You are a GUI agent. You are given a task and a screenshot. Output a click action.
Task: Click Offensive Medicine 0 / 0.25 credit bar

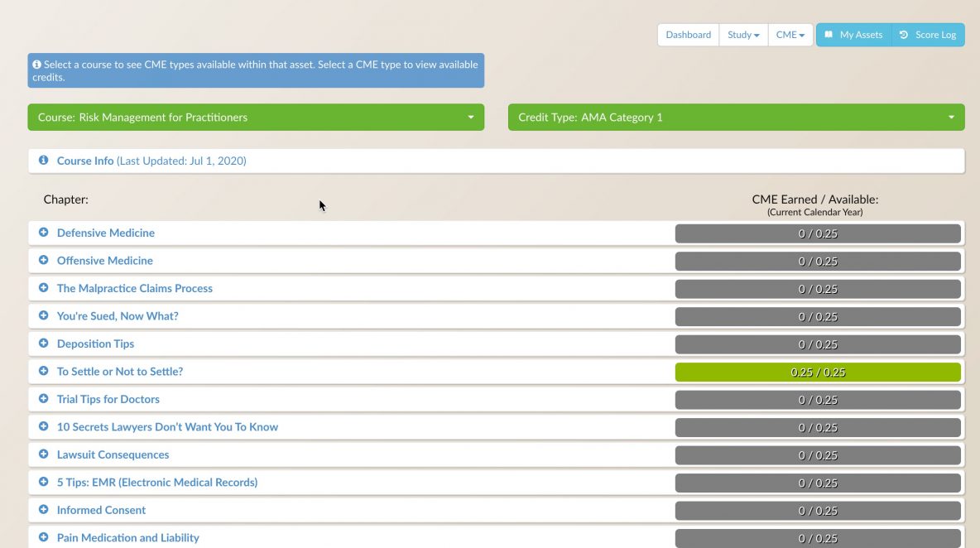pyautogui.click(x=818, y=262)
